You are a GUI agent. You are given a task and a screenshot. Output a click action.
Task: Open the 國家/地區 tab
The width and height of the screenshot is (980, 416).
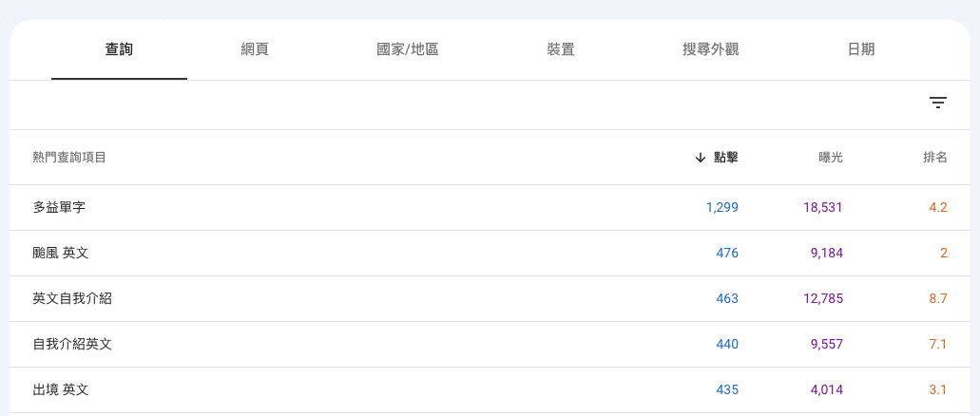pos(408,49)
